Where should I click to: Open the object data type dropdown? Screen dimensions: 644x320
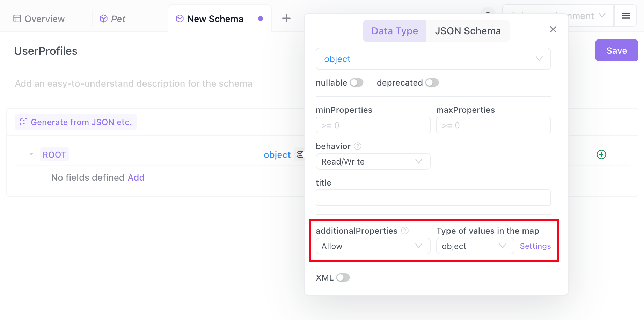click(433, 59)
